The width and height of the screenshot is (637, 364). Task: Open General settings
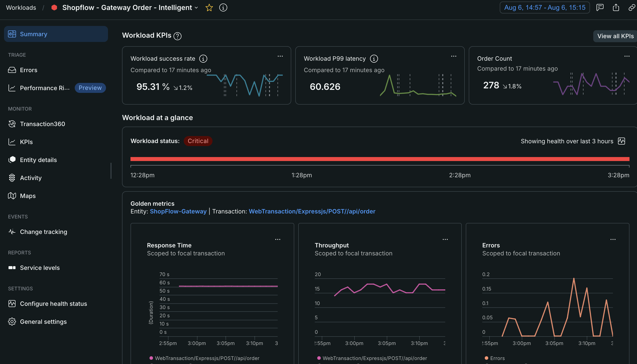[x=43, y=322]
